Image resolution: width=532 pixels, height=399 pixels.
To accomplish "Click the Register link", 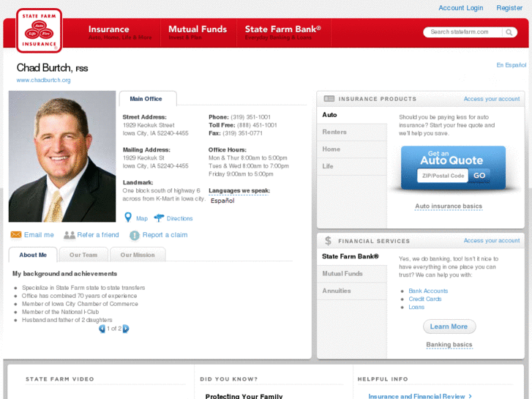I will (x=509, y=8).
